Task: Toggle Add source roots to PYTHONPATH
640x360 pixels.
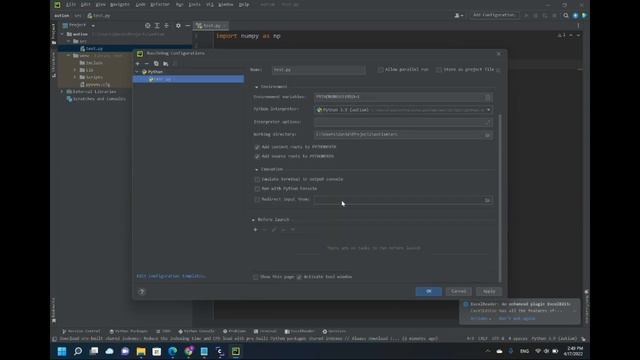Action: [x=257, y=156]
